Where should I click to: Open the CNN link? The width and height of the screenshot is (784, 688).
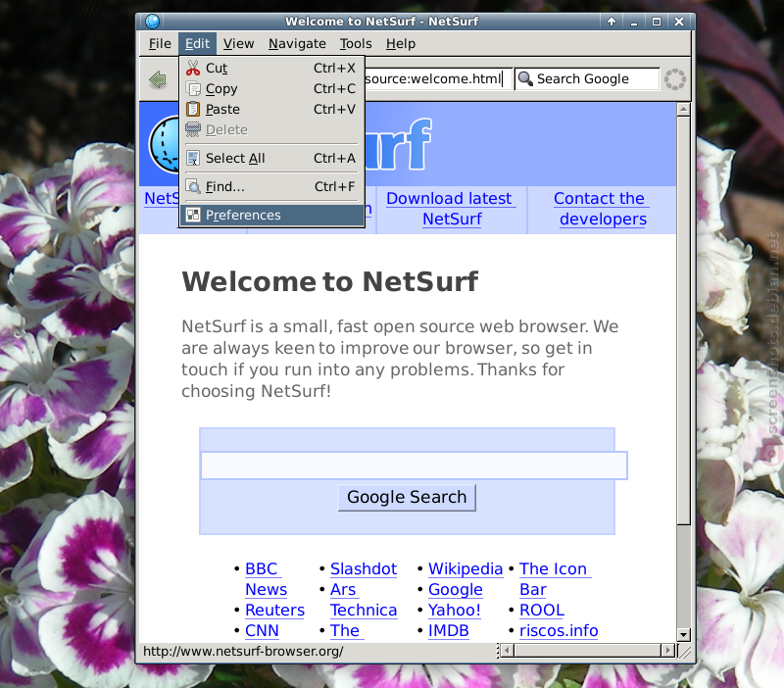(262, 630)
